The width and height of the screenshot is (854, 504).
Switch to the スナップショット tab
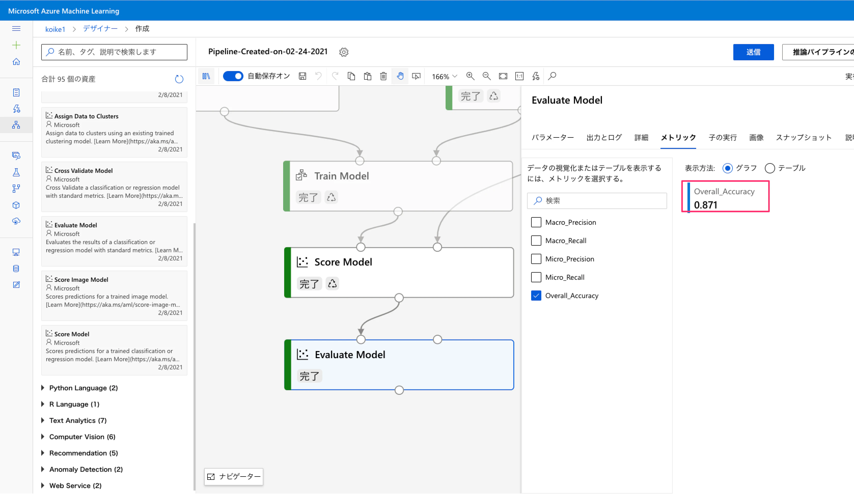coord(803,137)
